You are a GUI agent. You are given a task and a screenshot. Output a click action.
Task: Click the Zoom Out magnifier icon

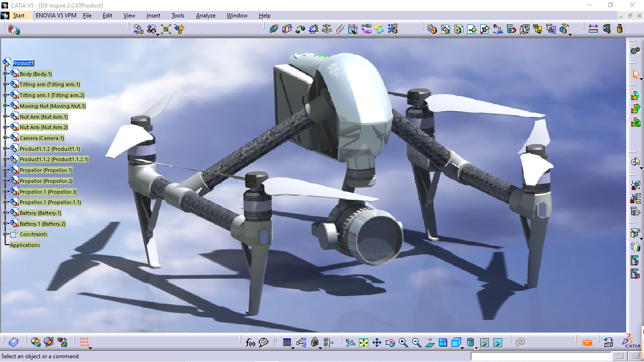pyautogui.click(x=416, y=343)
